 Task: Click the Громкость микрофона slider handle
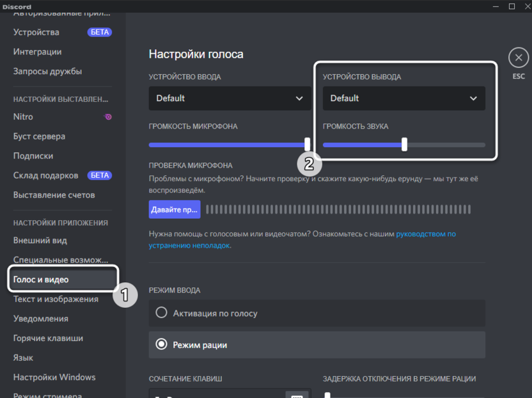pos(308,145)
